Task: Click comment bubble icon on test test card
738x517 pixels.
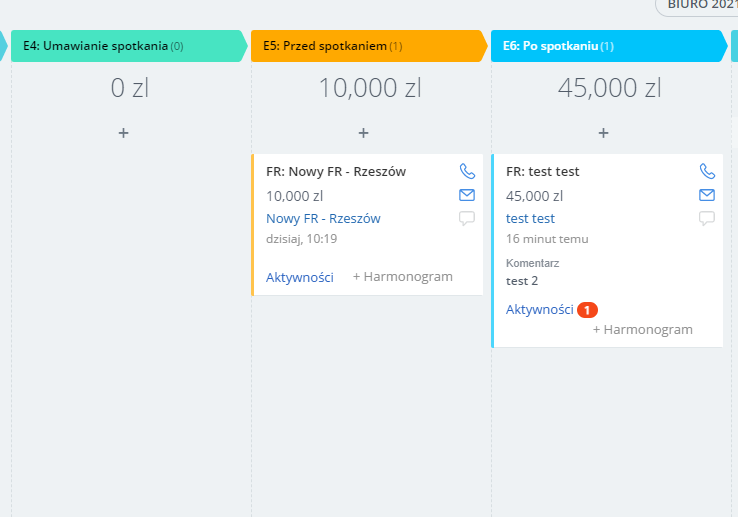Action: [x=707, y=218]
